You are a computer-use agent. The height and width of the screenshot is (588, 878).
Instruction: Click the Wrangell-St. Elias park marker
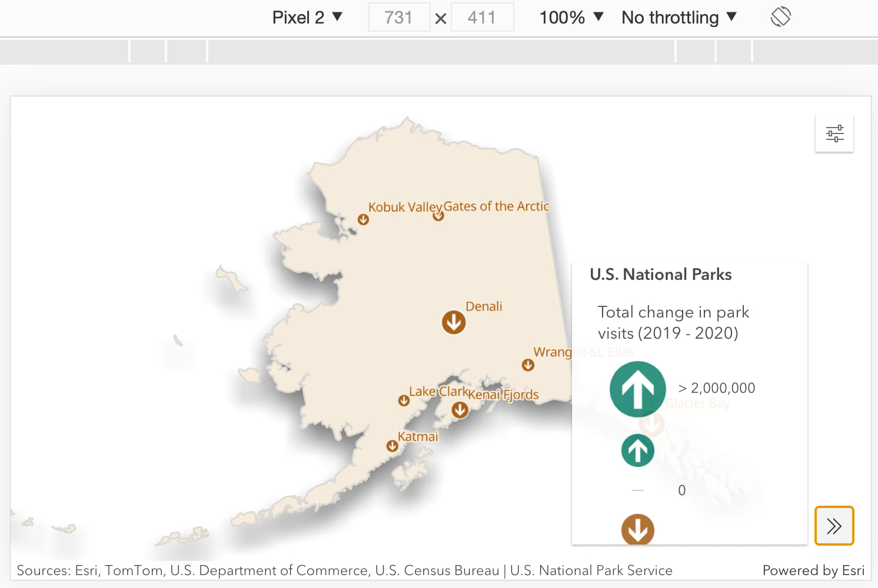pos(528,365)
